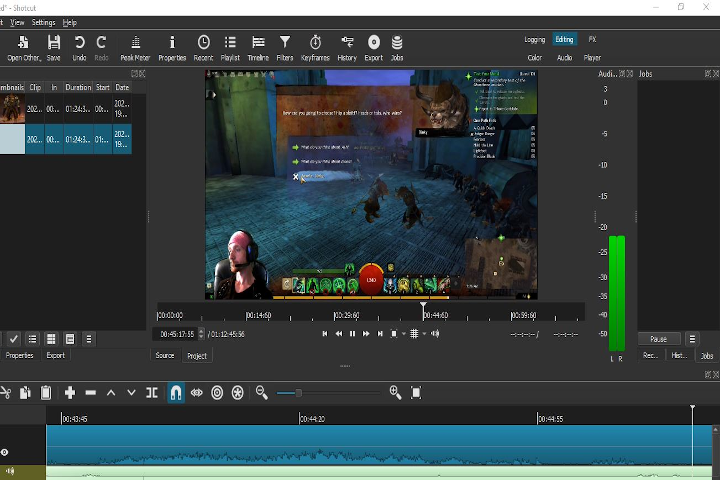Click the timeline Overwrite down-arrow icon
Screen dimensions: 720x480
click(x=131, y=393)
